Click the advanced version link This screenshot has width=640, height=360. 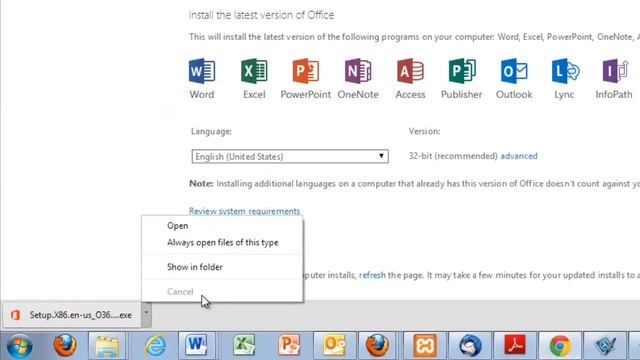(x=519, y=156)
